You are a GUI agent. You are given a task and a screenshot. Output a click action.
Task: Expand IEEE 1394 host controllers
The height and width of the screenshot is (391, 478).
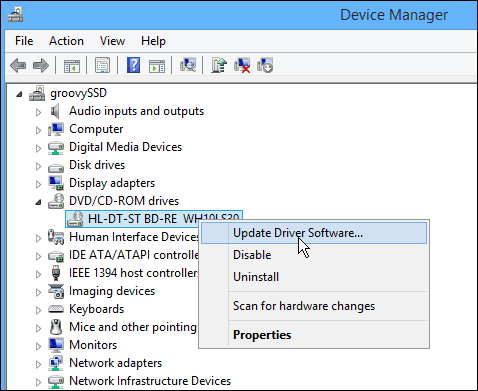coord(38,274)
